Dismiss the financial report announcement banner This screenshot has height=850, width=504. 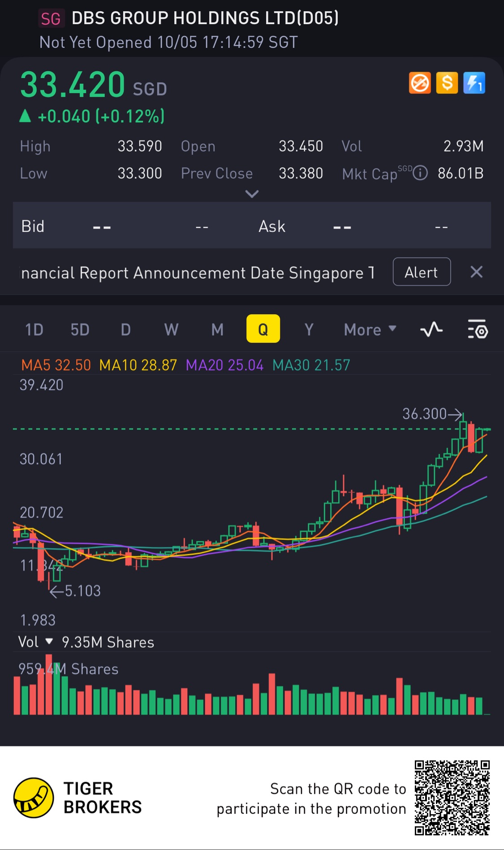click(x=477, y=272)
